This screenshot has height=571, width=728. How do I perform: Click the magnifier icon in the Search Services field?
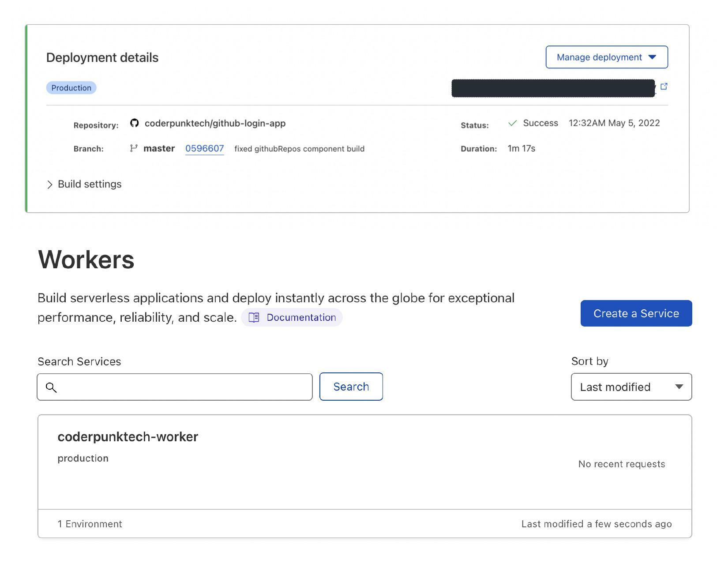click(51, 387)
